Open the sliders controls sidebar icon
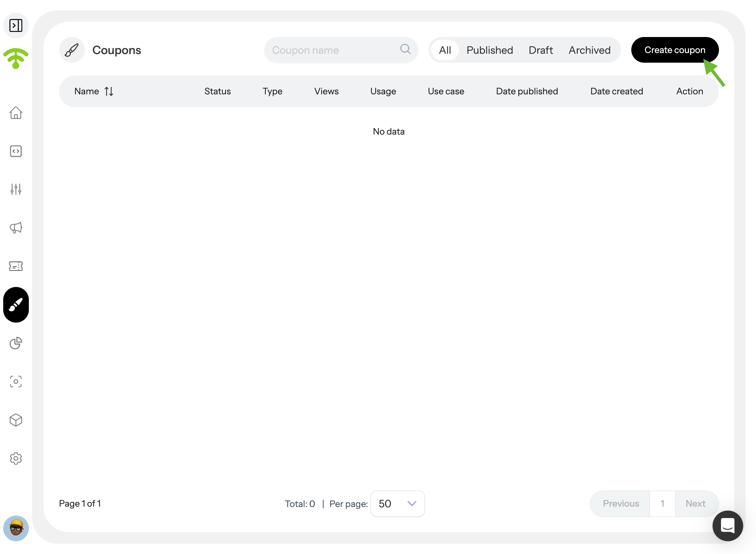This screenshot has height=554, width=756. (x=16, y=189)
